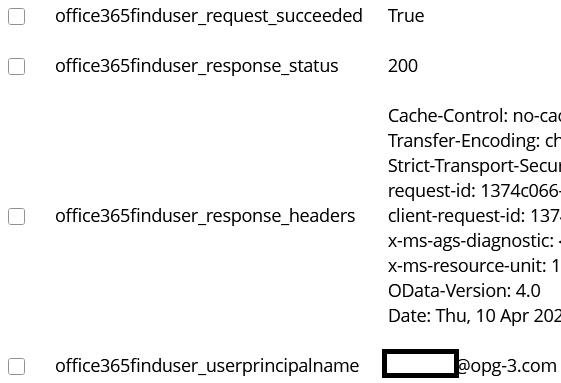Tick the office365finduser_response_status checkbox

click(x=16, y=67)
